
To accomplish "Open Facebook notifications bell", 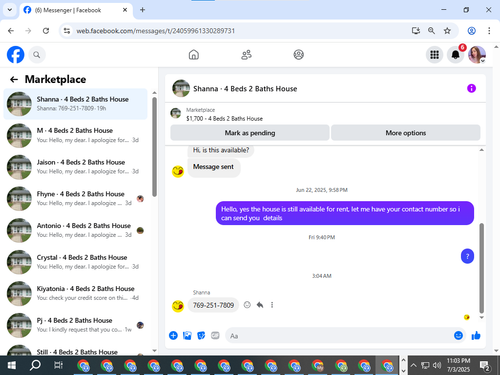I will [455, 55].
